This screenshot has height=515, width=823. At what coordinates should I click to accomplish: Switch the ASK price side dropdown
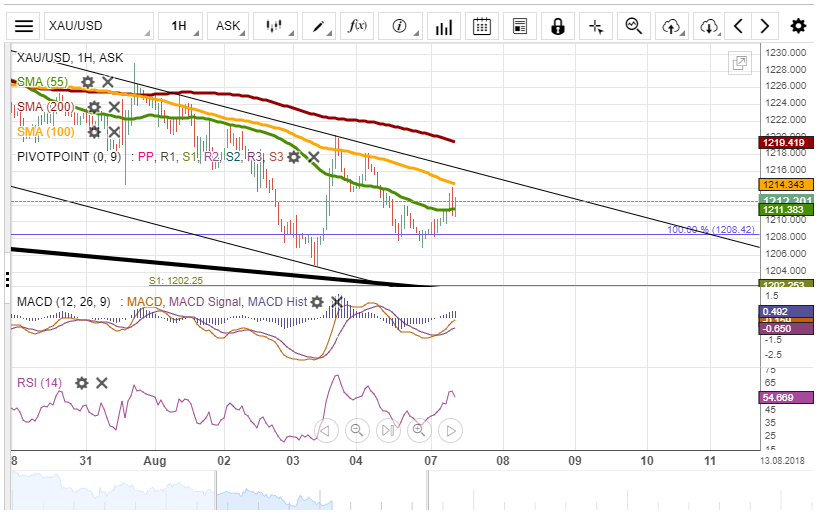tap(229, 26)
